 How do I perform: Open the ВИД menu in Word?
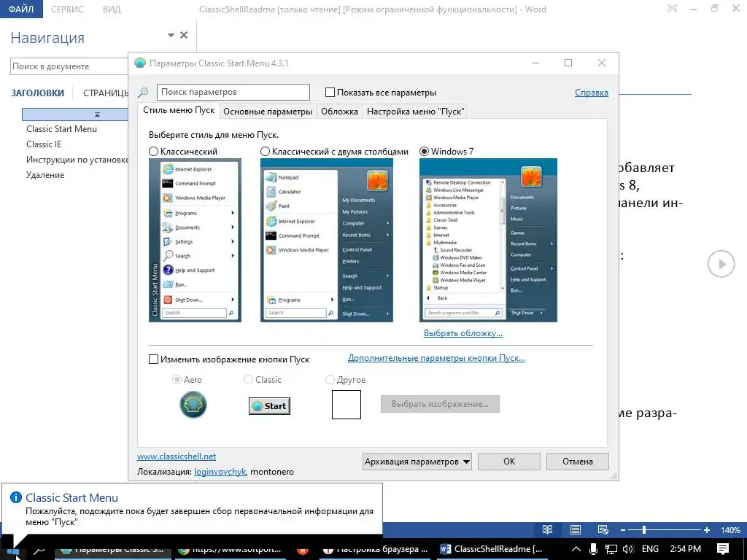tap(112, 9)
